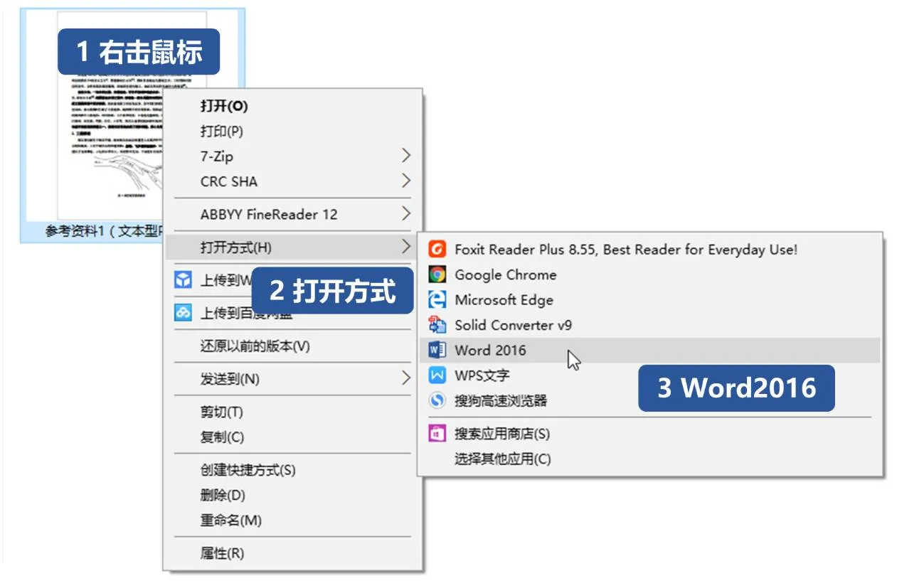Select the ABBYY FineReader 12 entry
The height and width of the screenshot is (581, 924).
[x=293, y=215]
